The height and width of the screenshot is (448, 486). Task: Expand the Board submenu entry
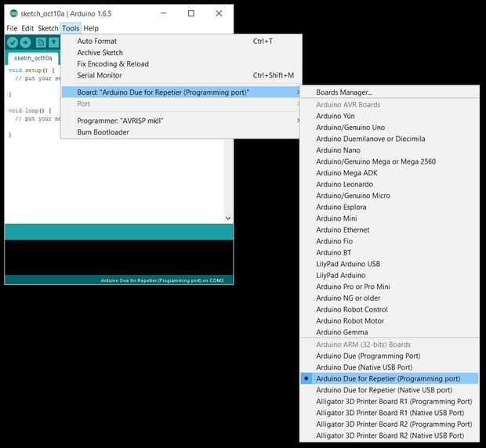(181, 92)
